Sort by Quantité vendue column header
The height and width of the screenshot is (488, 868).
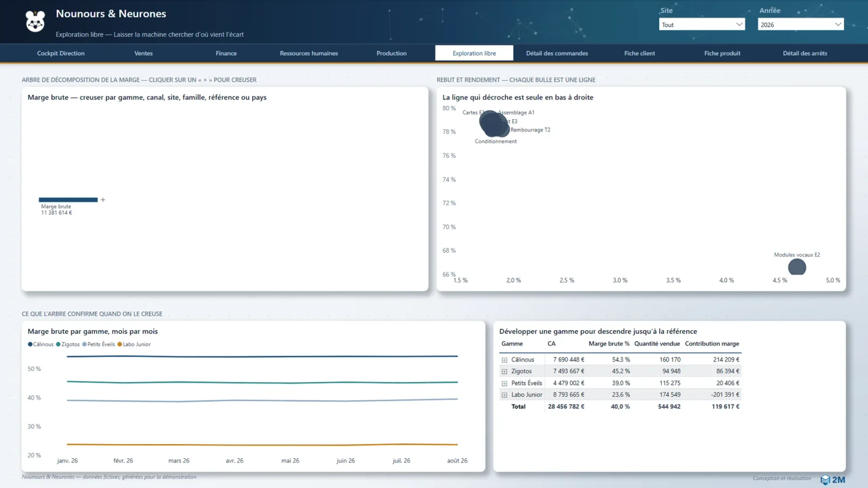pos(657,344)
